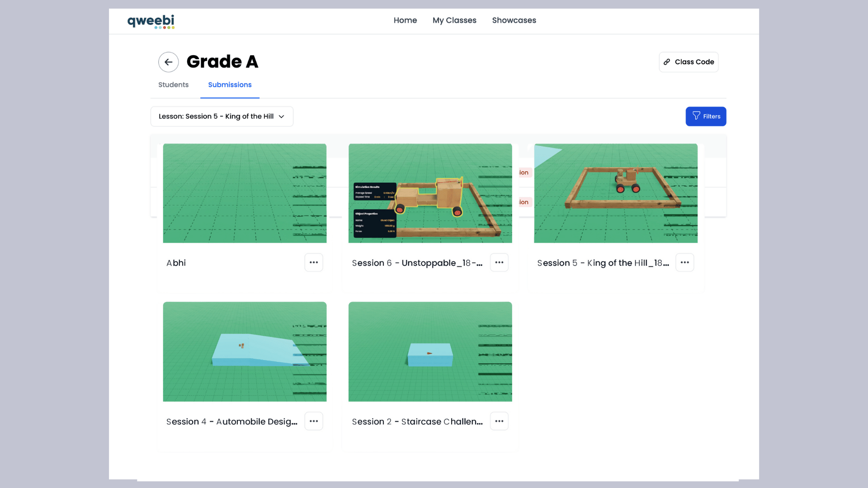Click the link icon in Class Code button

(x=667, y=62)
